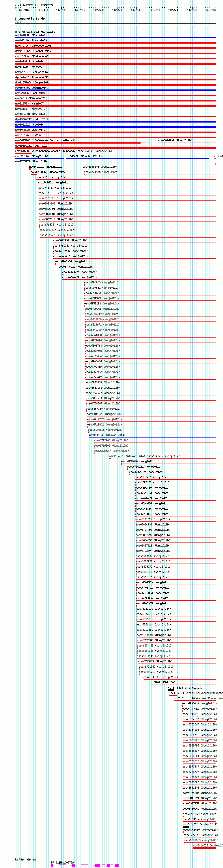The image size is (223, 868).
Task: Select dgv11652n54 (Cooper2011) variant
Action: pyautogui.click(x=33, y=82)
